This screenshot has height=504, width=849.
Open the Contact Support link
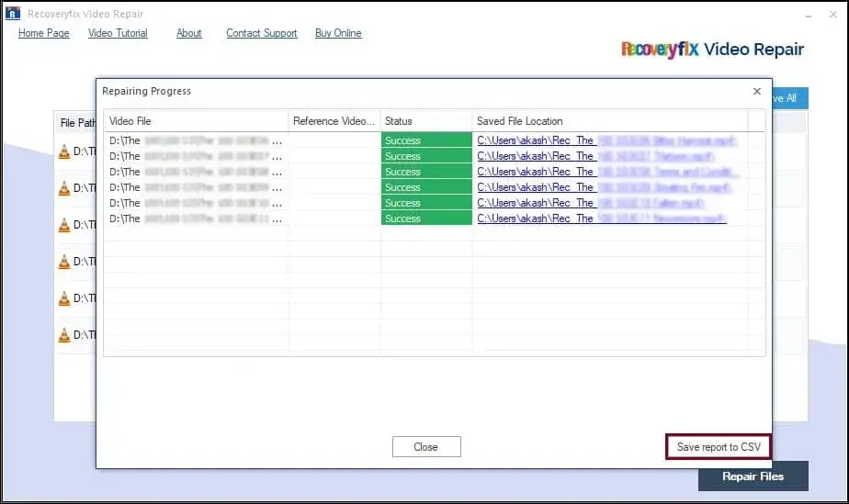(x=262, y=33)
